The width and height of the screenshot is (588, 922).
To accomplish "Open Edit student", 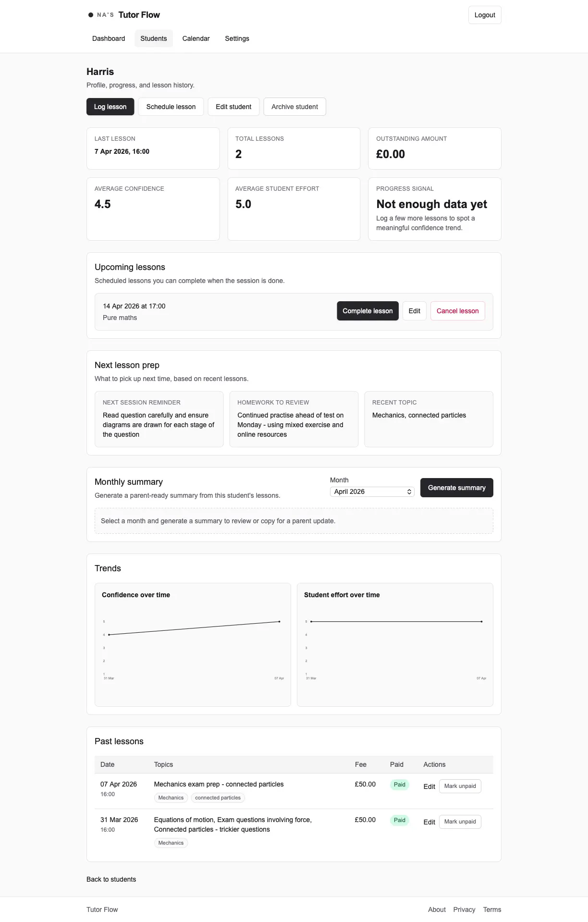I will (x=233, y=107).
